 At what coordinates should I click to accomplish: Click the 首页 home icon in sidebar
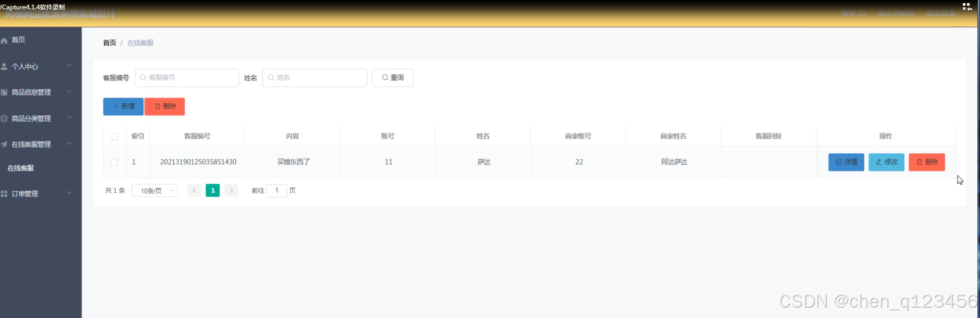pyautogui.click(x=4, y=40)
